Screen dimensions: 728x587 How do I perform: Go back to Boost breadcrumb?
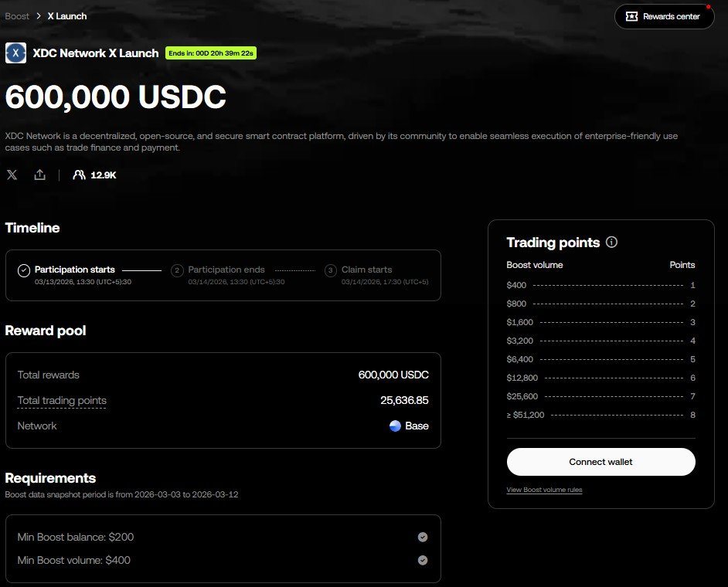point(17,16)
